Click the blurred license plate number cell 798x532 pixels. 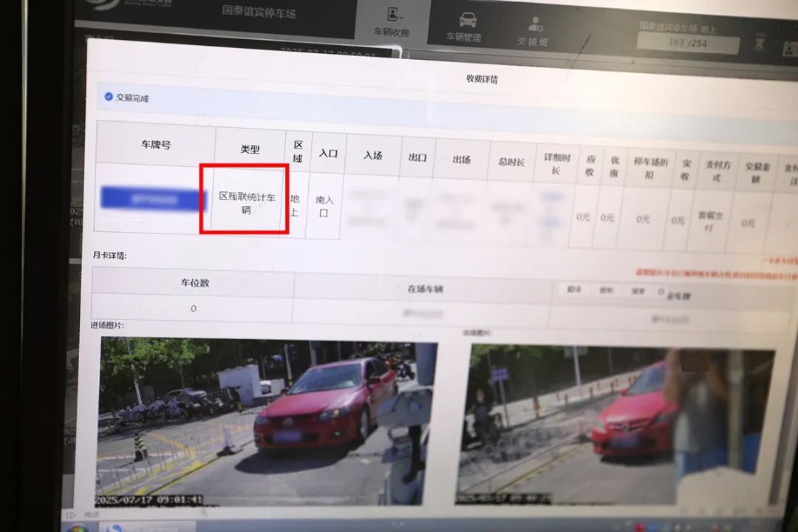click(x=152, y=199)
